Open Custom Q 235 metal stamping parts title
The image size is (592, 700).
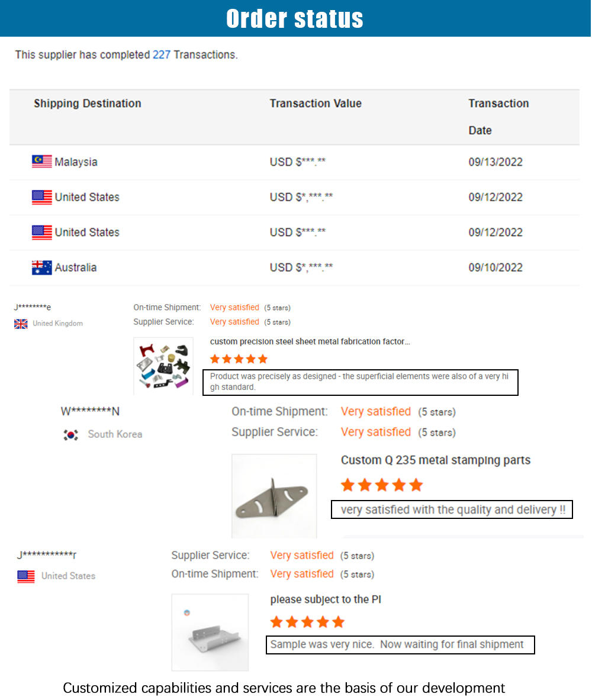click(435, 460)
